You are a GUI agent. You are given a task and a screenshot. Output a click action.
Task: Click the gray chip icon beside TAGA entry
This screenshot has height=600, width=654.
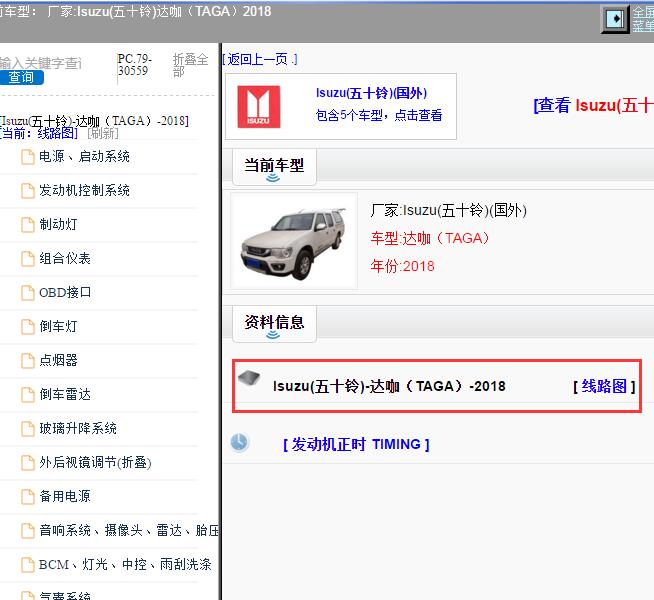click(x=249, y=378)
